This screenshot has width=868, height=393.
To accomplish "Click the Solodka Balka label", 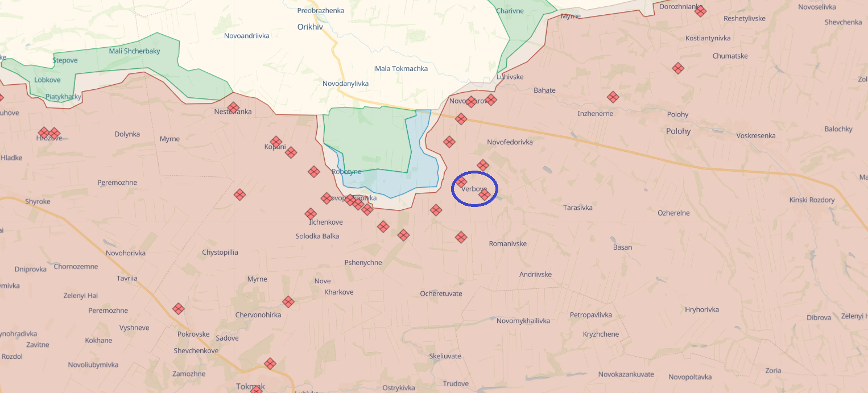I will point(318,235).
